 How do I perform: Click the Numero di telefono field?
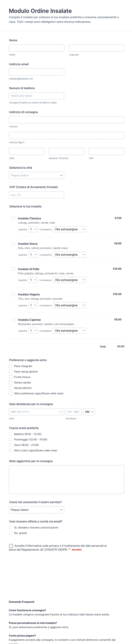pos(36,96)
